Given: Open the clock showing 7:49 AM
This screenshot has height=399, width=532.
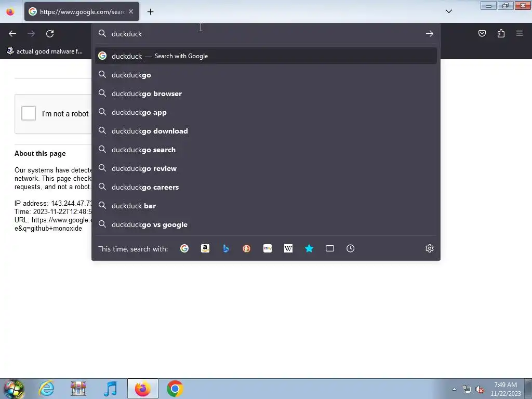Looking at the screenshot, I should point(506,389).
